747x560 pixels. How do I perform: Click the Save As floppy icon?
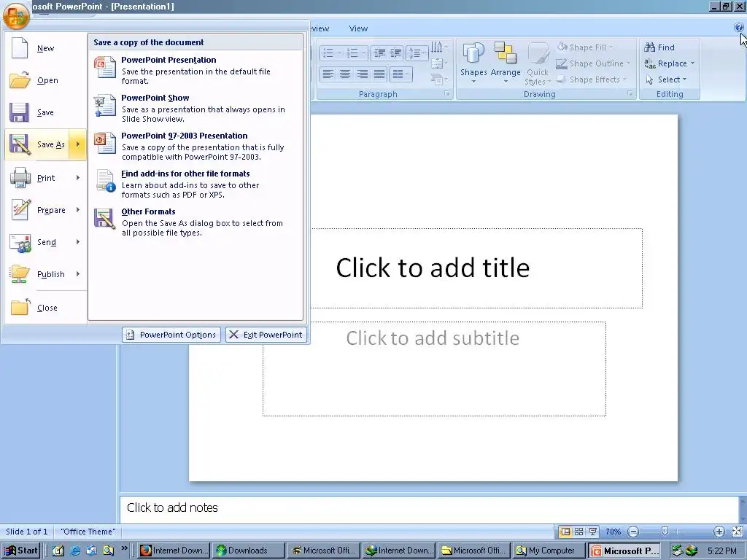click(x=20, y=145)
